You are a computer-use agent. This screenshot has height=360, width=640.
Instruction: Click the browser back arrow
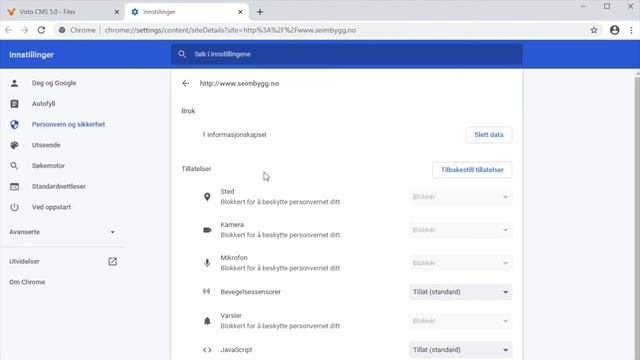9,30
